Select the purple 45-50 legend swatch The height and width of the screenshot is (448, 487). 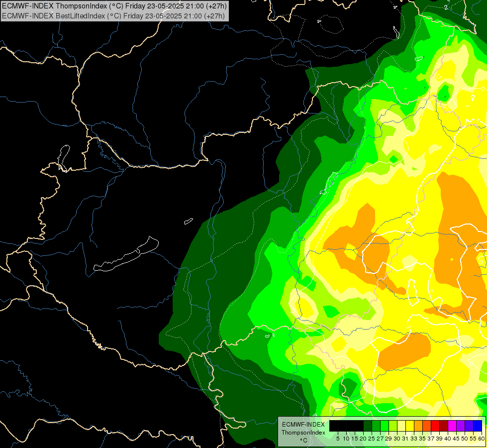(461, 426)
